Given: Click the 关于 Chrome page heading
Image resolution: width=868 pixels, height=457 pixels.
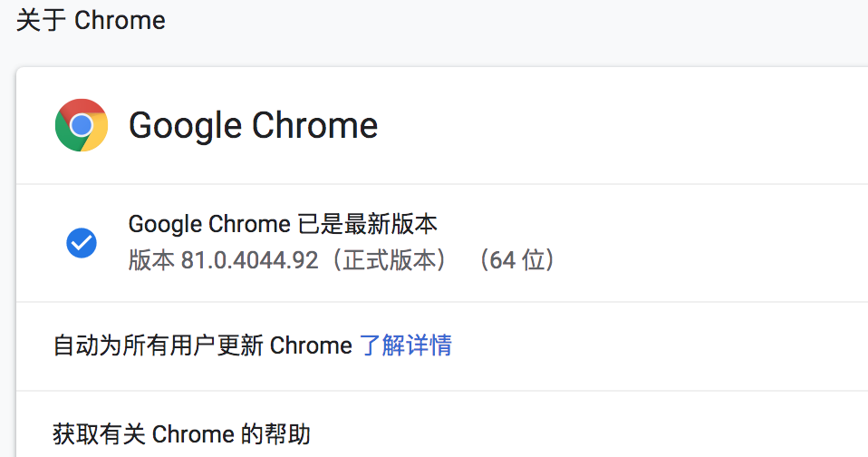Looking at the screenshot, I should pos(91,21).
